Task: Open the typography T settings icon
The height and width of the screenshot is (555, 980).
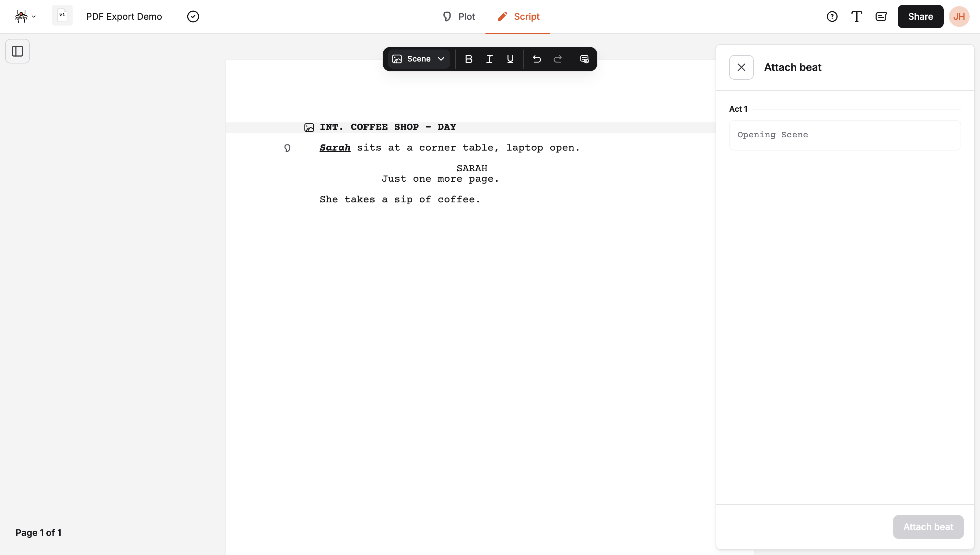Action: 857,17
